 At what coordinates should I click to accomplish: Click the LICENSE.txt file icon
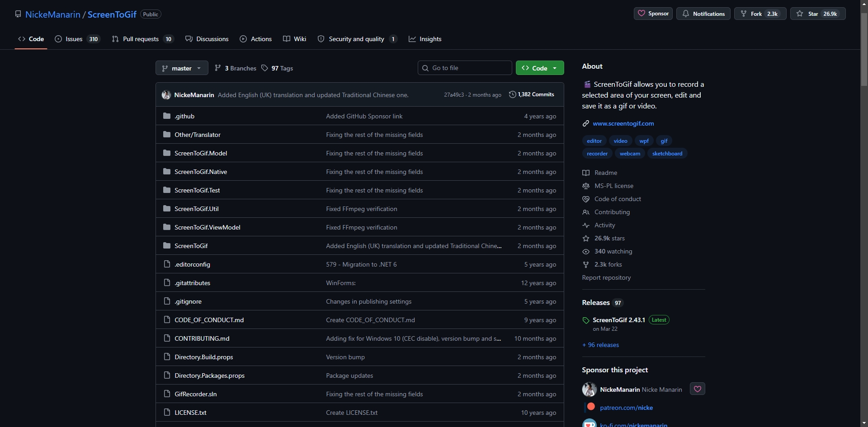pyautogui.click(x=167, y=413)
